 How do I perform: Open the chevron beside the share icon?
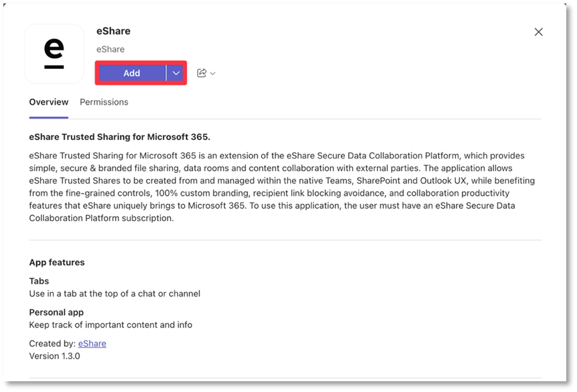point(212,73)
